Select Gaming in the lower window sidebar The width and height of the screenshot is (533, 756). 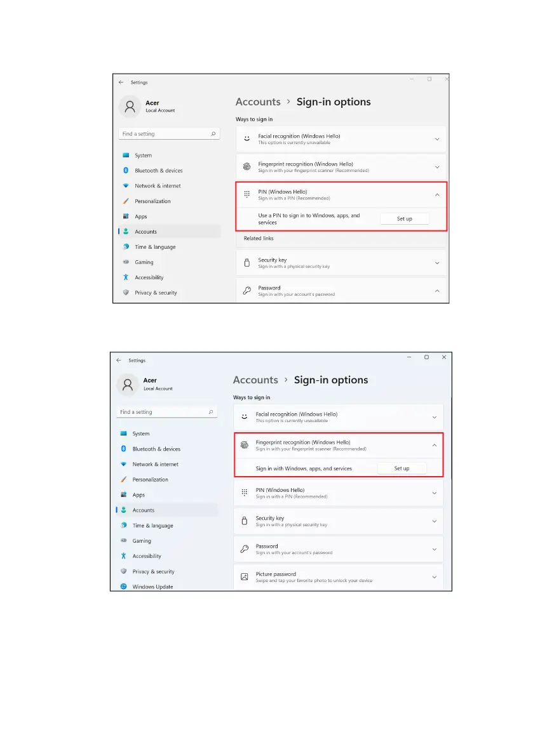click(x=142, y=540)
